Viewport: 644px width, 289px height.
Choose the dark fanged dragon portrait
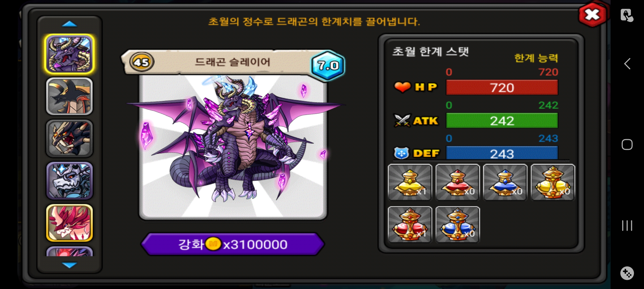(70, 139)
